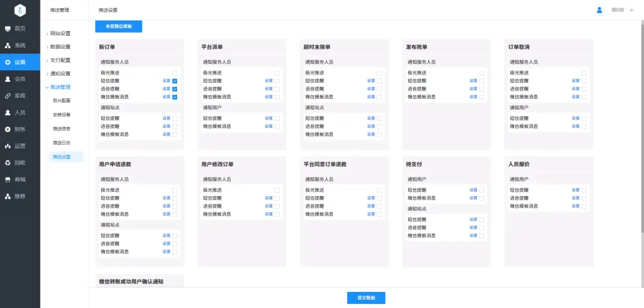Click 设置 link for 语音提醒 under 人员报价
This screenshot has width=644, height=308.
click(x=575, y=198)
